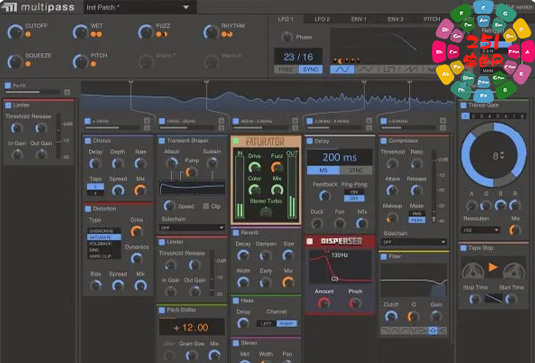
Task: Click the left tape reel in Tape Stop
Action: point(473,271)
